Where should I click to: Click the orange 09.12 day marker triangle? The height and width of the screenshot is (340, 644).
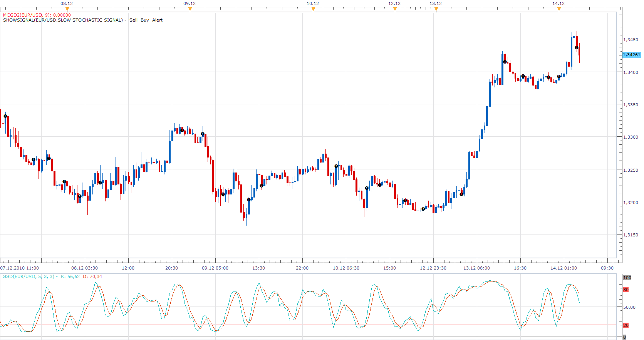point(190,10)
